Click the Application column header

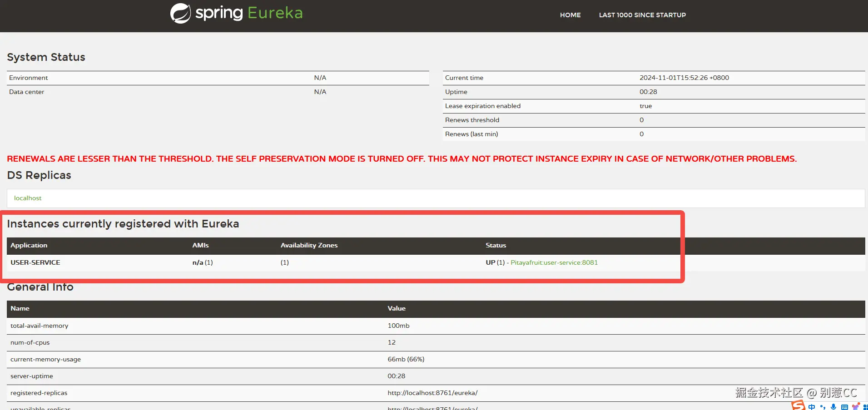[x=29, y=245]
